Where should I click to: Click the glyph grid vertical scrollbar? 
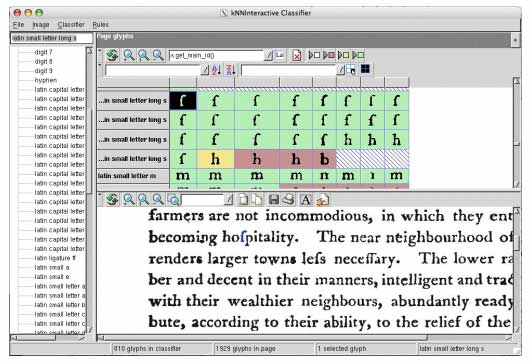pos(516,133)
